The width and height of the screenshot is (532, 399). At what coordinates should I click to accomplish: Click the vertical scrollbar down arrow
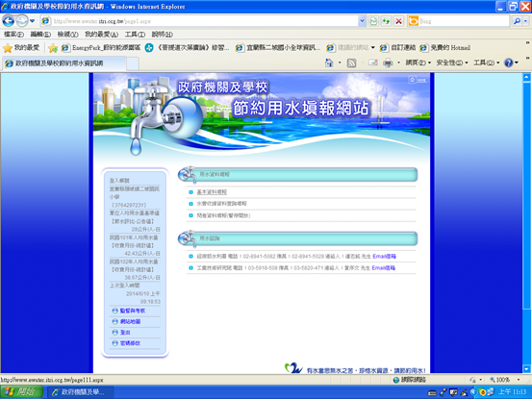526,369
